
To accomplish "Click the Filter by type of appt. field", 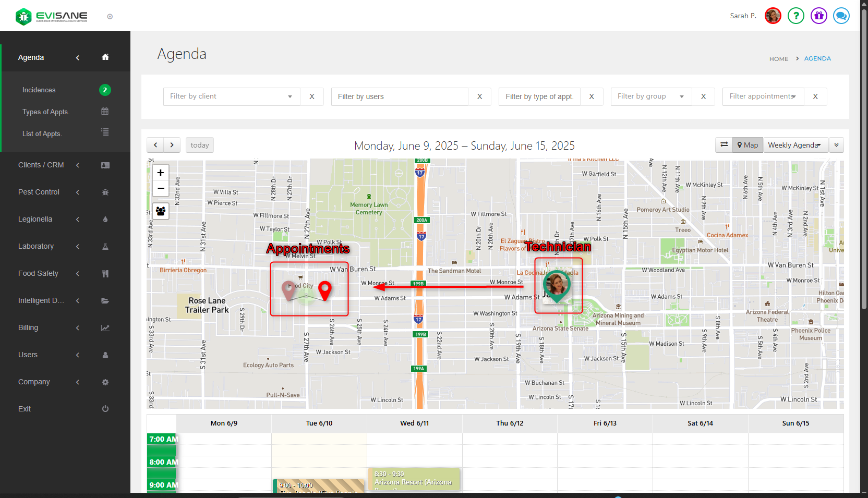I will [539, 96].
